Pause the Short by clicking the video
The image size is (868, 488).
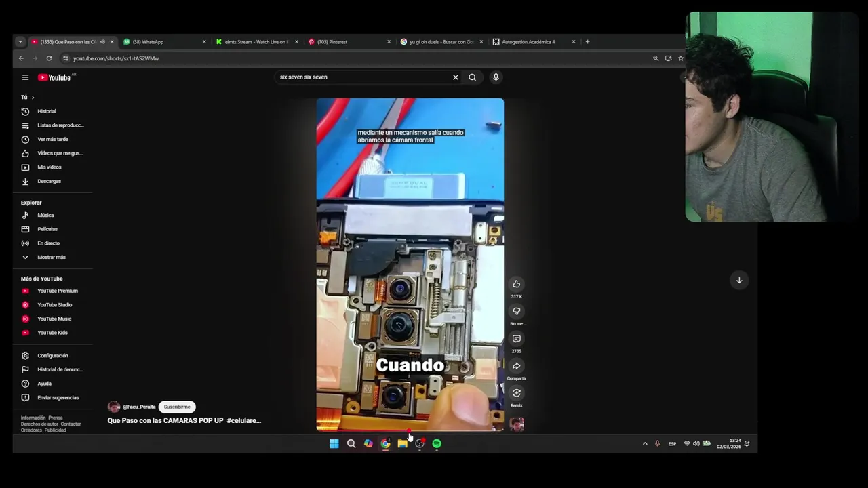pos(410,264)
